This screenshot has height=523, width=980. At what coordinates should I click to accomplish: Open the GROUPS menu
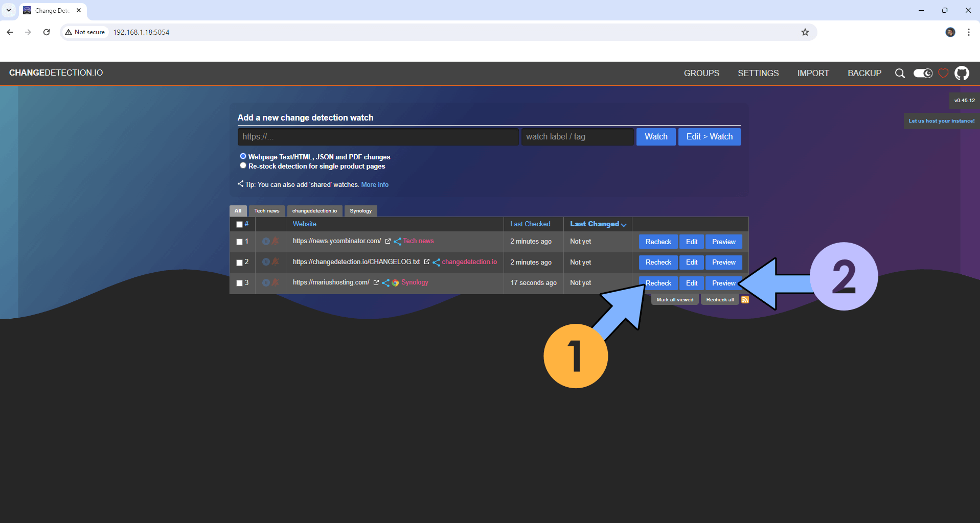[701, 74]
